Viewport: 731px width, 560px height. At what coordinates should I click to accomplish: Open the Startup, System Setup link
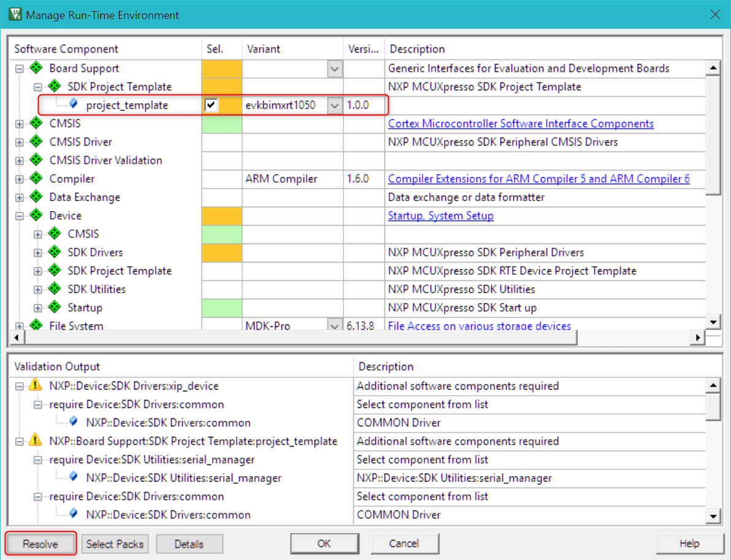pyautogui.click(x=440, y=215)
